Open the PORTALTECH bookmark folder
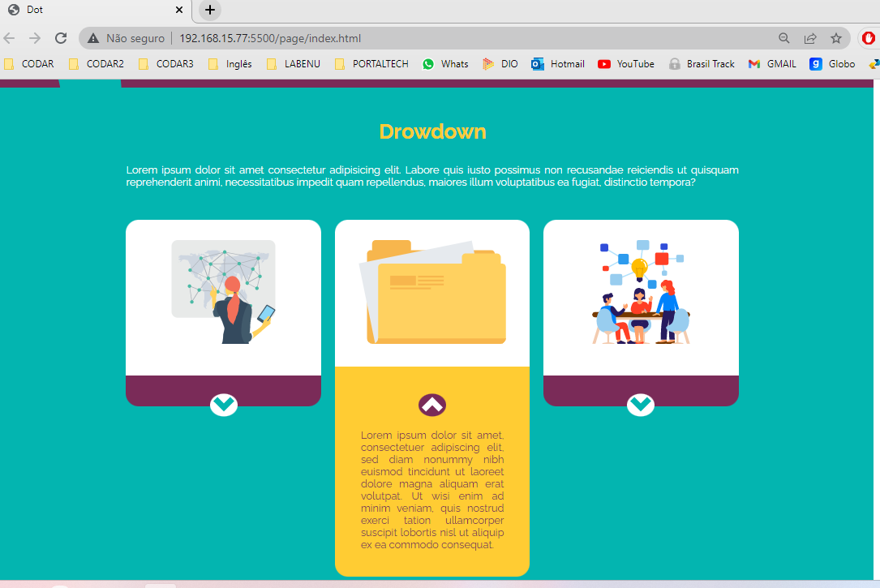The height and width of the screenshot is (588, 880). click(371, 64)
